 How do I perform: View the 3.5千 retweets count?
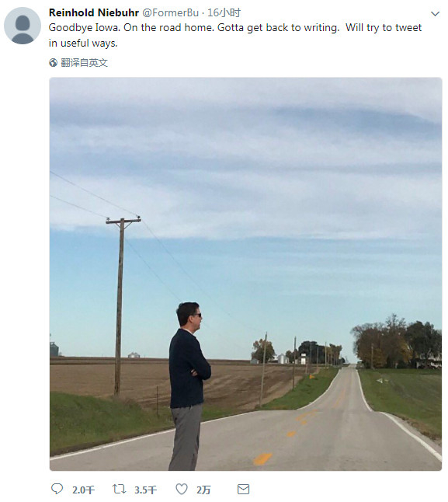[145, 490]
